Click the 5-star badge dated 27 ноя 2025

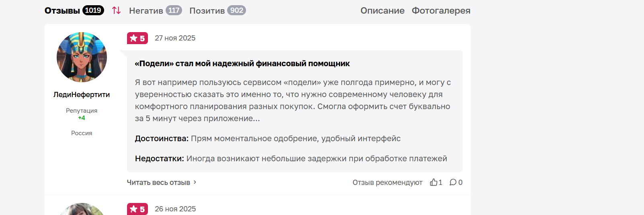137,38
